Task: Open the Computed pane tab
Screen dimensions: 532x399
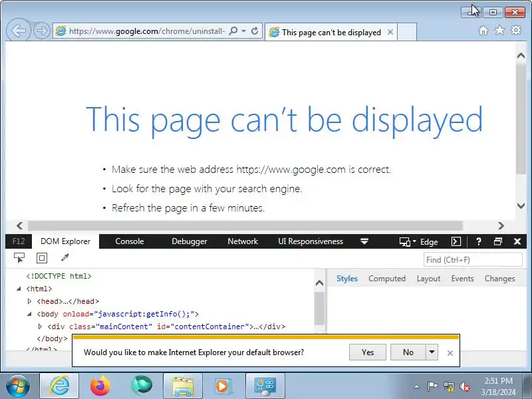Action: [387, 279]
